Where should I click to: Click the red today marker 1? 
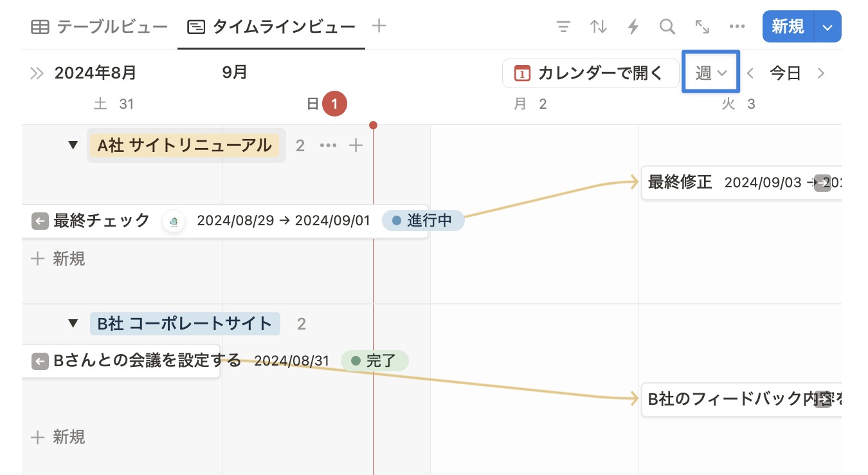point(334,104)
